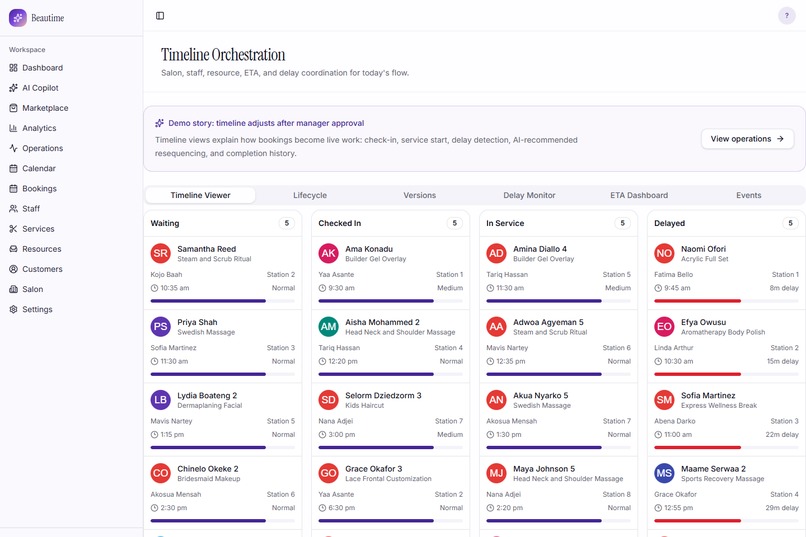Click the "22m delay" label
The width and height of the screenshot is (806, 537).
782,435
